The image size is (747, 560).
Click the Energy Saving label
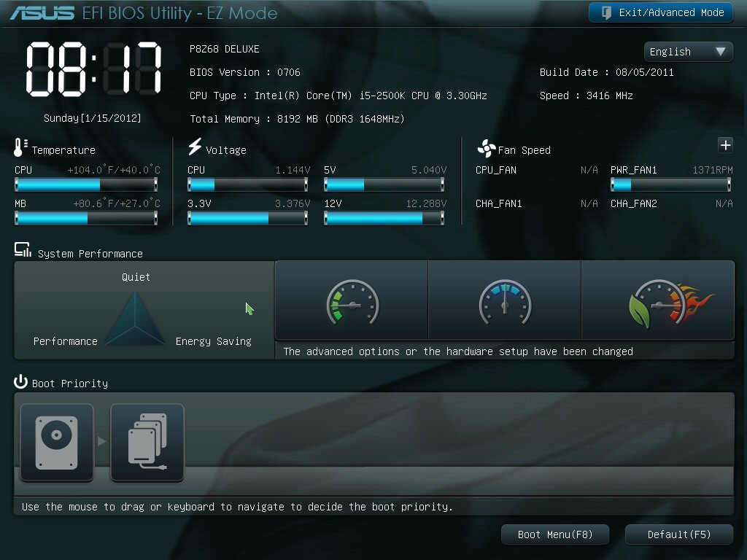click(x=214, y=341)
